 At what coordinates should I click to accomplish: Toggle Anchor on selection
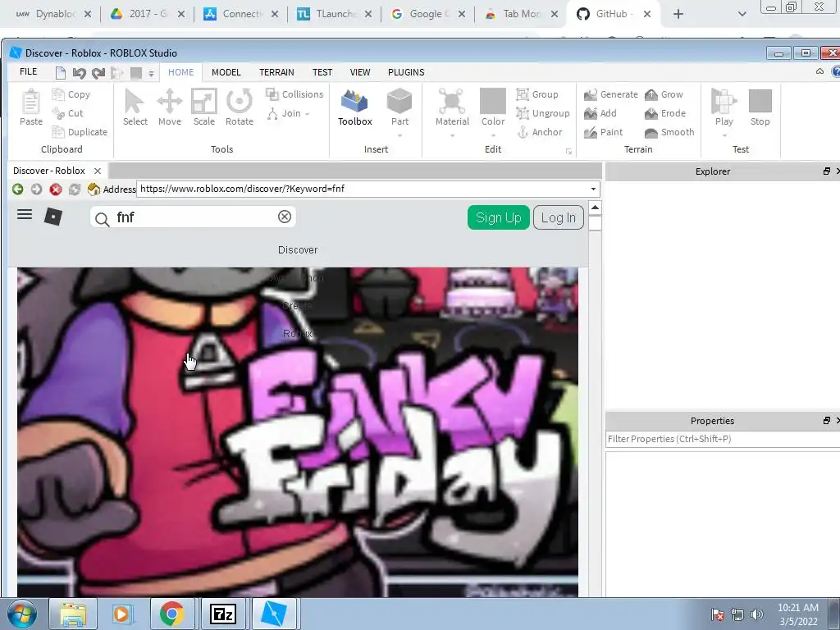[540, 132]
